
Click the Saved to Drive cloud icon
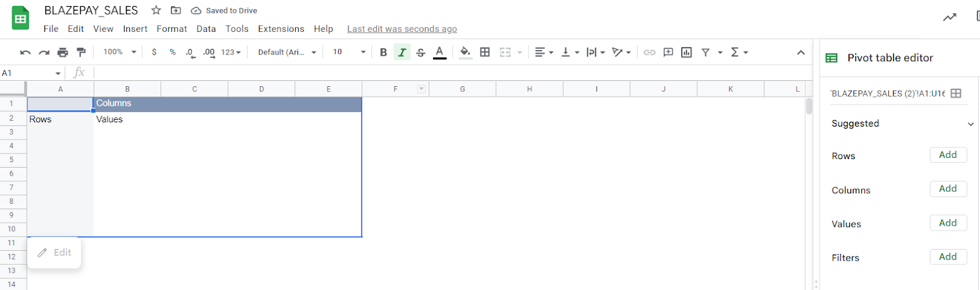(196, 10)
